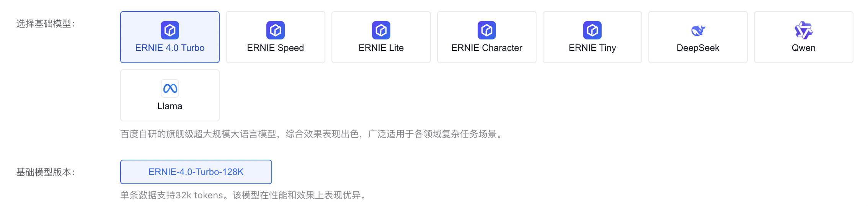Click the Qwen star logo
Image resolution: width=868 pixels, height=206 pixels.
804,30
